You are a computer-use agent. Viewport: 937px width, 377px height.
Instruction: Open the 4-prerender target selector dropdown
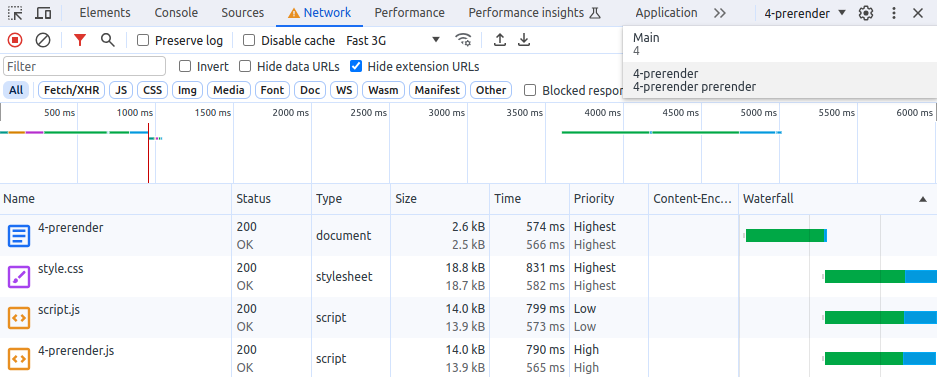pos(805,13)
